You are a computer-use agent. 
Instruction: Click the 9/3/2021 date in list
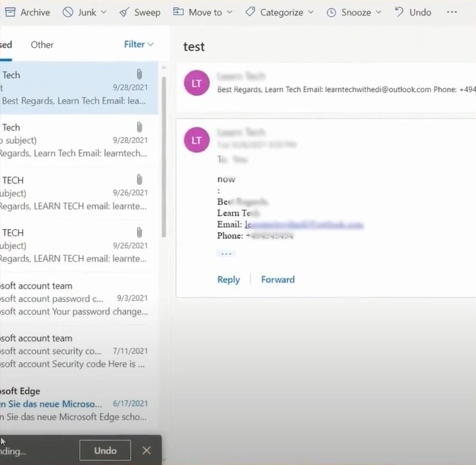click(x=133, y=298)
